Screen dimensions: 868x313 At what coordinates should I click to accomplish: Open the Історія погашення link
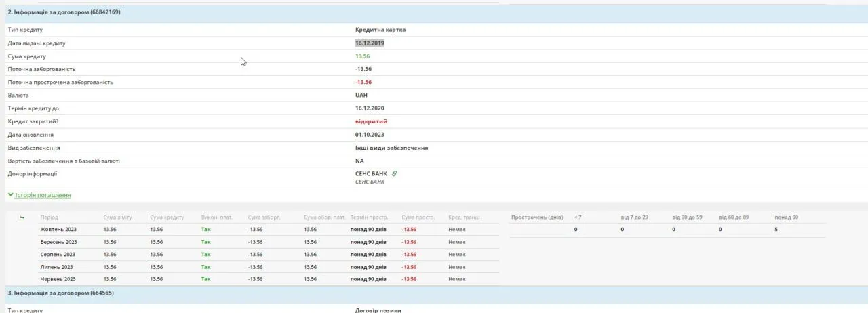coord(43,195)
